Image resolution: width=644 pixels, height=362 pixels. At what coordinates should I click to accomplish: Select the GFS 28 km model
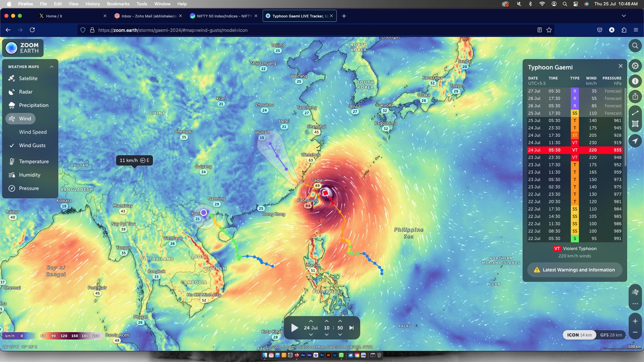(x=611, y=335)
